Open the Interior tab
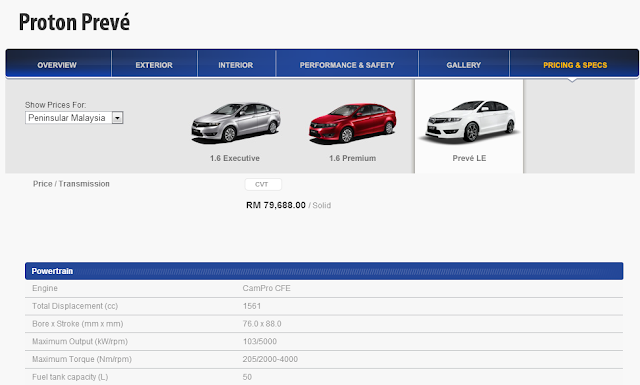Screen dimensions: 640x385 point(236,65)
